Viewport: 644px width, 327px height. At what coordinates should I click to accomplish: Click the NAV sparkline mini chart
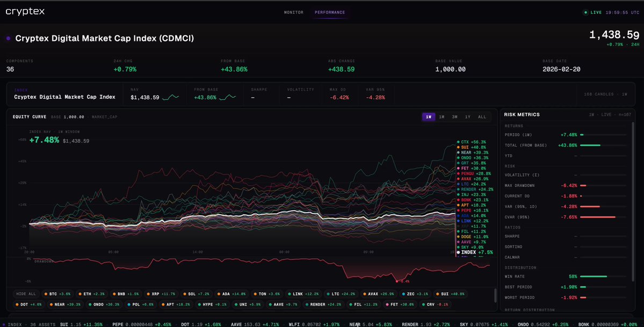pyautogui.click(x=170, y=97)
